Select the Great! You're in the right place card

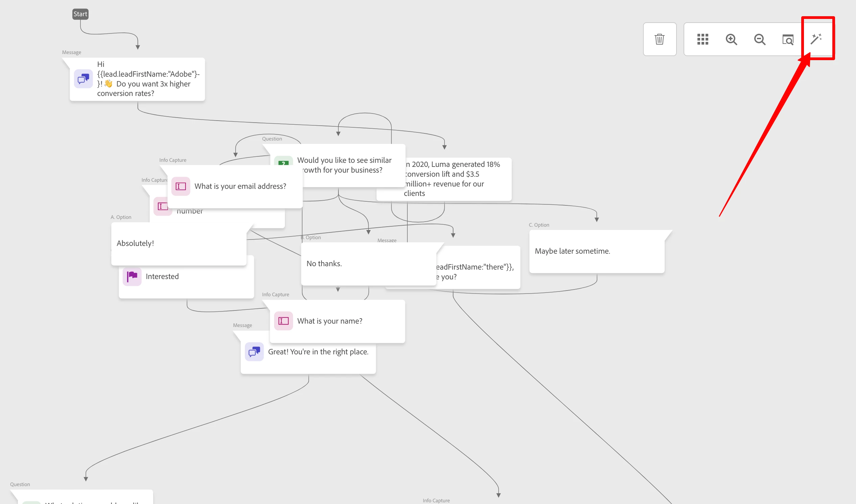click(x=318, y=352)
